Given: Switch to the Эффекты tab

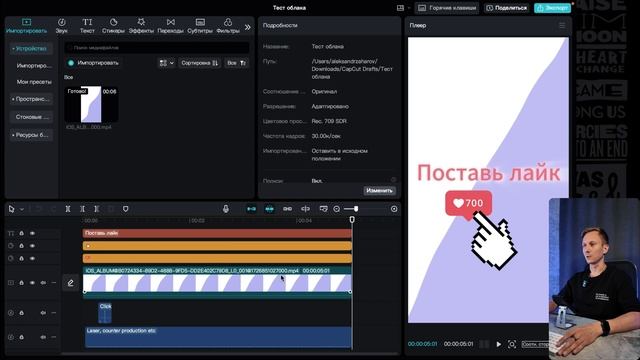Looking at the screenshot, I should 141,26.
